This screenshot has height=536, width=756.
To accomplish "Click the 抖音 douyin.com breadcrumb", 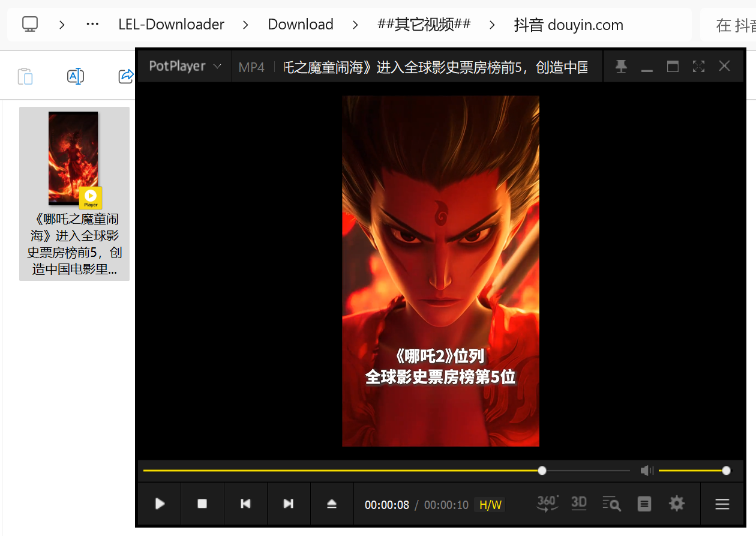I will tap(568, 25).
